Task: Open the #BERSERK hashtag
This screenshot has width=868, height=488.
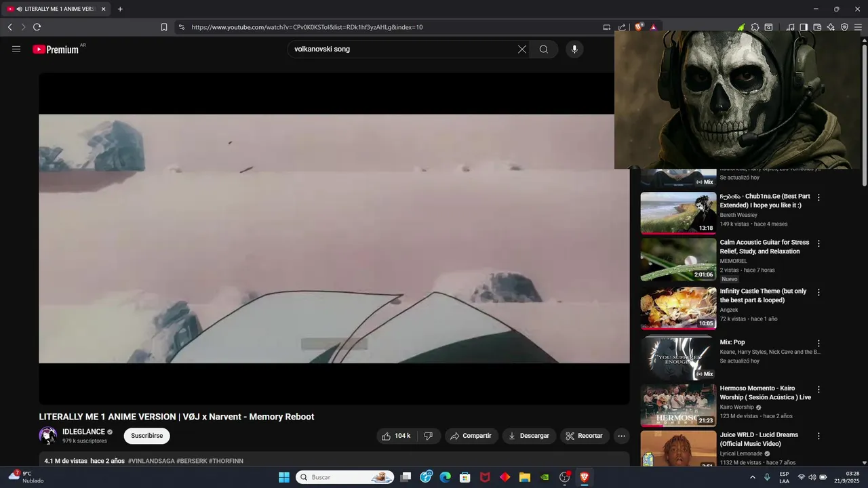Action: (x=192, y=461)
